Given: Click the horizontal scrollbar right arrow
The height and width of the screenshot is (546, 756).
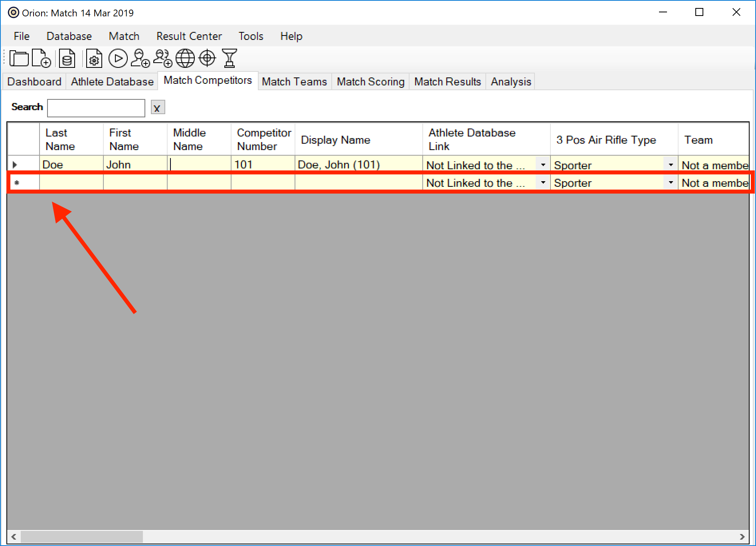Looking at the screenshot, I should point(742,537).
